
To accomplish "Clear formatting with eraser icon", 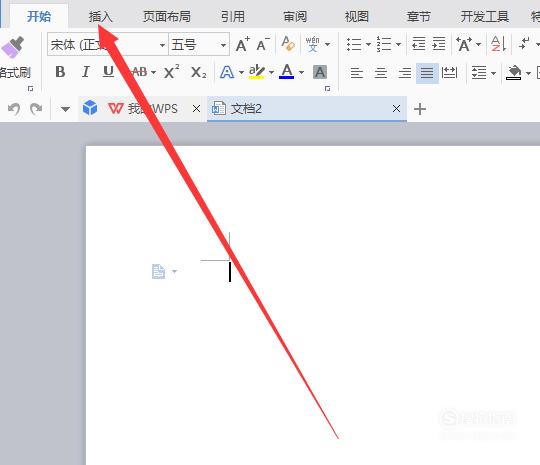I will (288, 44).
